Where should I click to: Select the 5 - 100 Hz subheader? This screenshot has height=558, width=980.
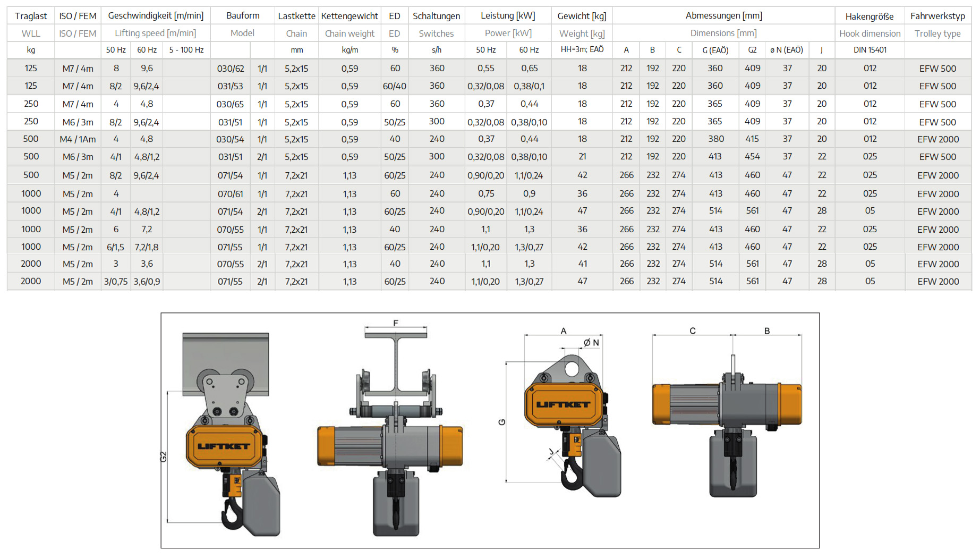click(x=186, y=50)
